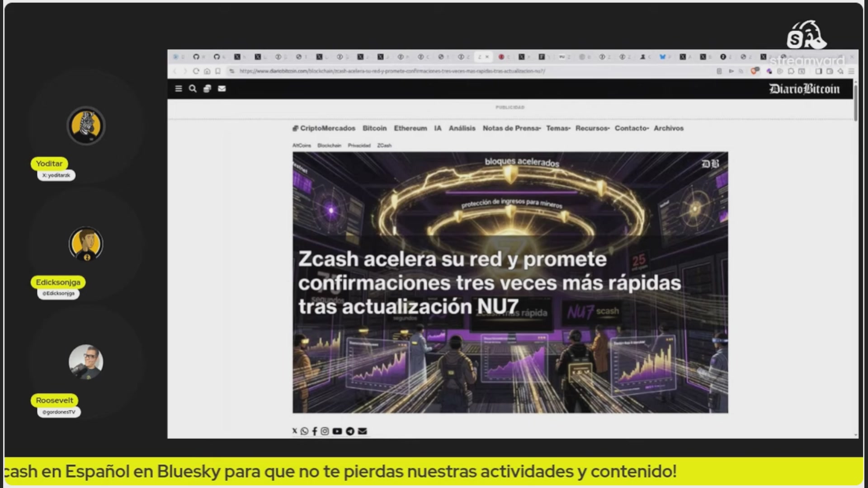Click Yoditar's zebra avatar
Image resolution: width=868 pixels, height=488 pixels.
[86, 126]
